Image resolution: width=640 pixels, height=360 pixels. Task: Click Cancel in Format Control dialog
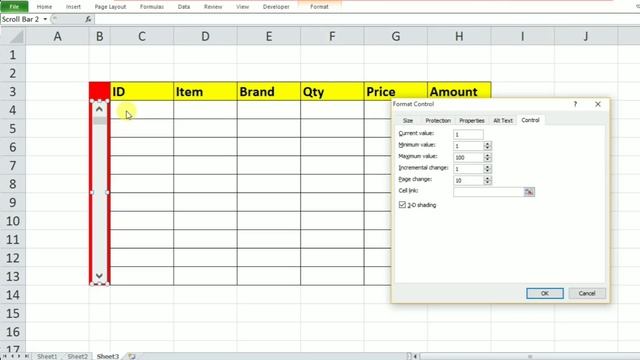click(x=587, y=293)
